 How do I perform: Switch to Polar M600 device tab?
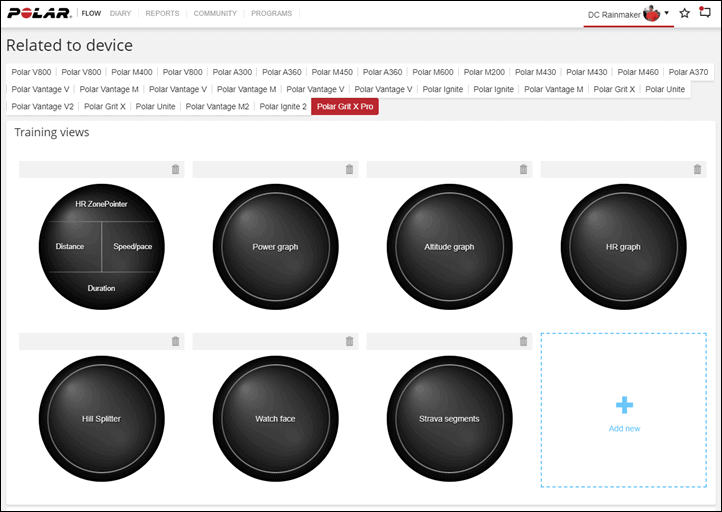tap(433, 72)
